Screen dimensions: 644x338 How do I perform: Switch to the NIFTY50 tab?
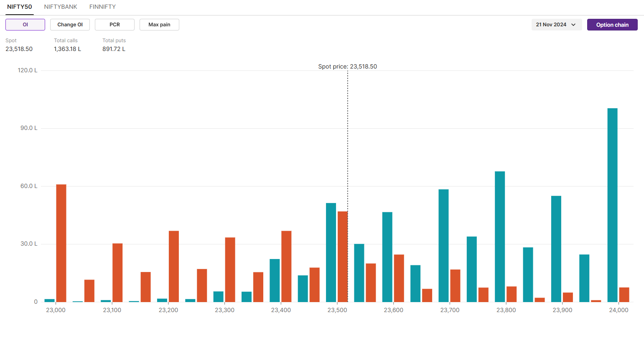20,7
